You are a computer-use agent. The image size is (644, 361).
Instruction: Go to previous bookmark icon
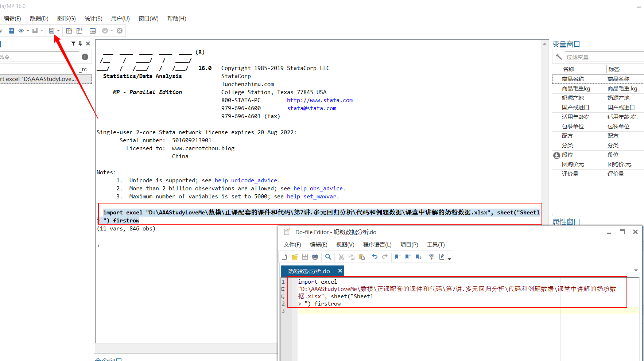[408, 257]
